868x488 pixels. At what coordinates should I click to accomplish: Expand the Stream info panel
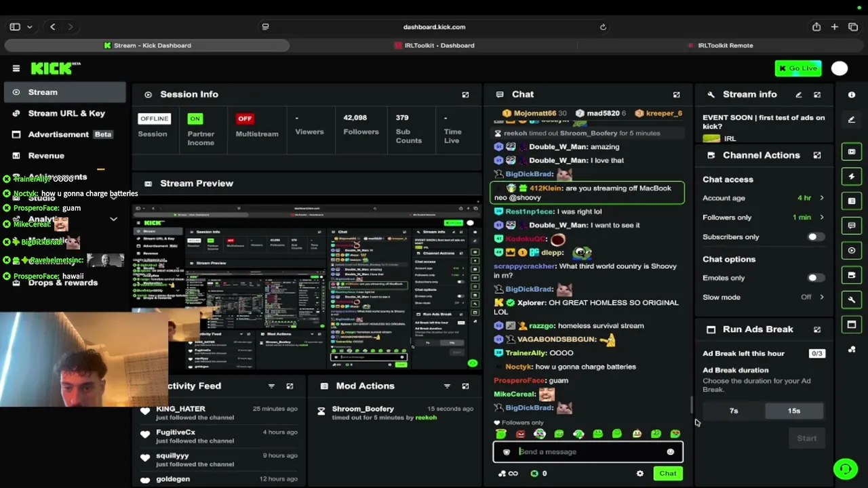point(817,95)
